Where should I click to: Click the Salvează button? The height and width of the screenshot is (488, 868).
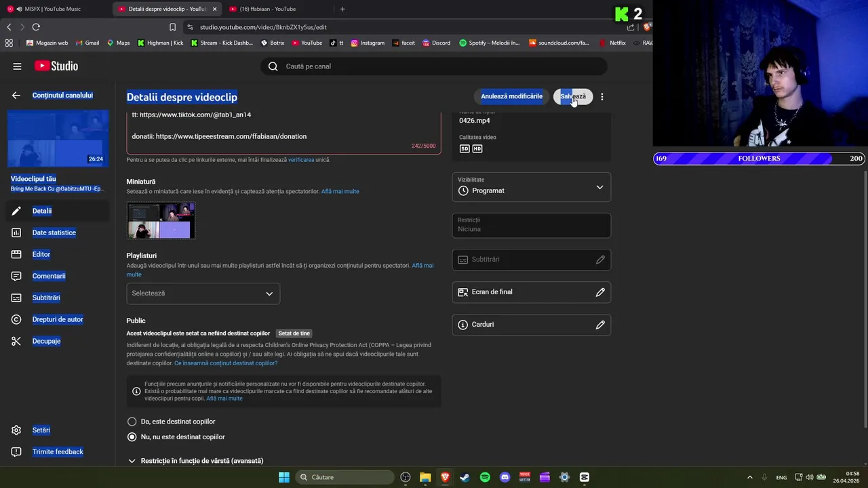click(573, 96)
